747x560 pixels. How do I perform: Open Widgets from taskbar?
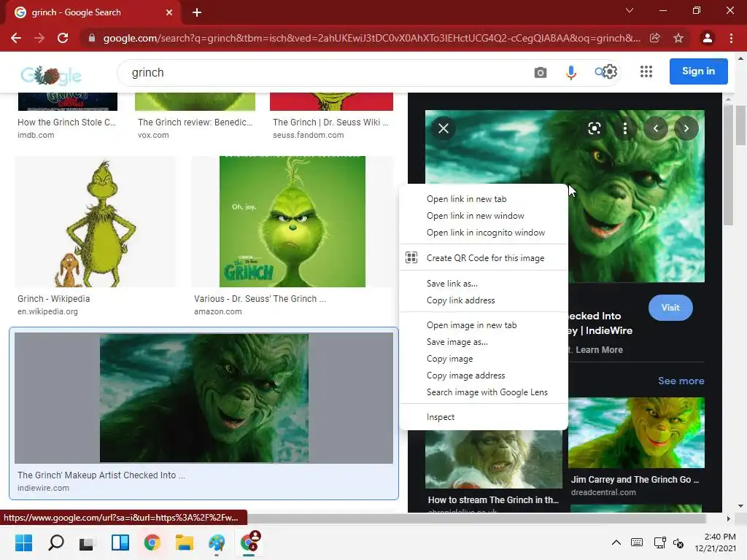120,542
